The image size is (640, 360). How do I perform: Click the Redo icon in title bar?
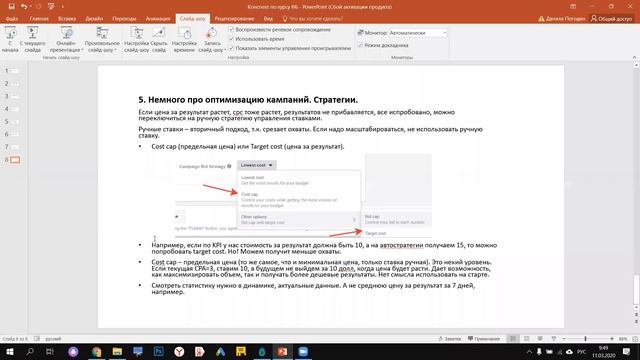[x=39, y=7]
